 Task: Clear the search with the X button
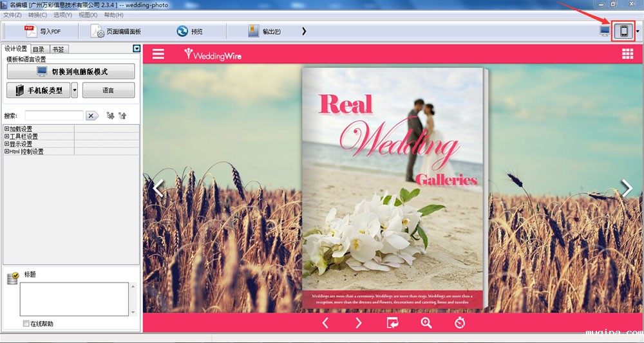pos(92,116)
